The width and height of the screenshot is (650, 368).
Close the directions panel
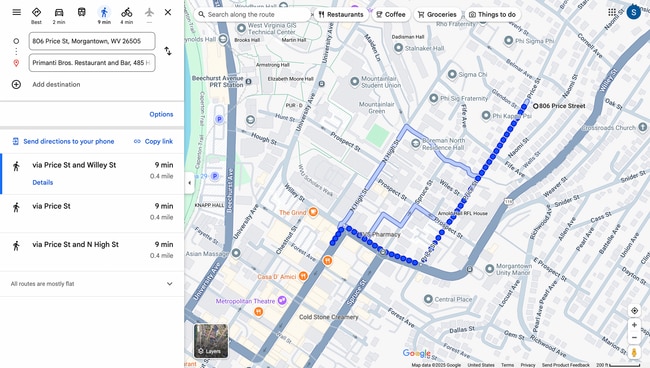168,12
